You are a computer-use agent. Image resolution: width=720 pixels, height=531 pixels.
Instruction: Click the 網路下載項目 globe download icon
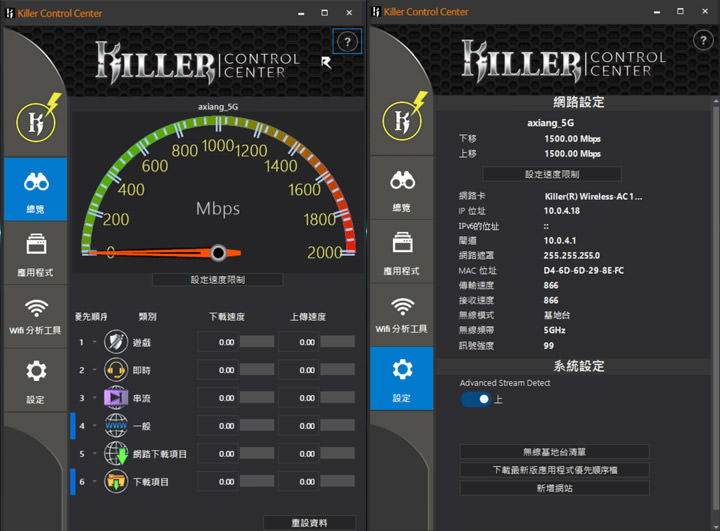(x=116, y=454)
